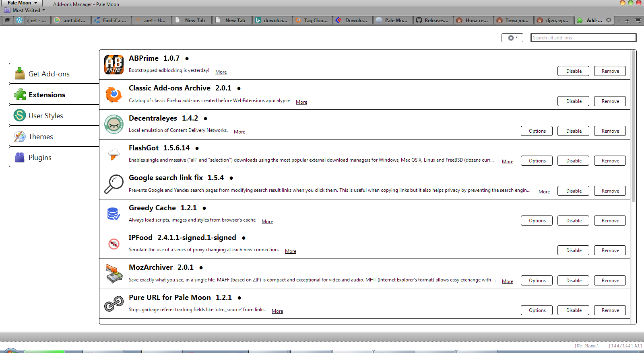Switch to the 'downloa...' Bing tab

point(272,20)
